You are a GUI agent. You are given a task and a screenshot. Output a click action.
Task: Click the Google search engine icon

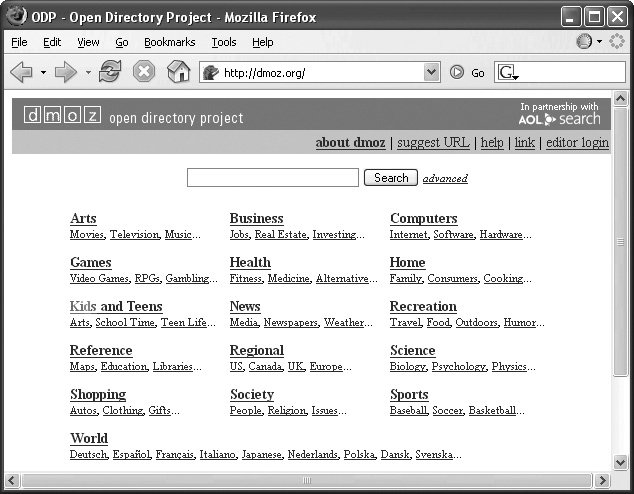tap(508, 72)
